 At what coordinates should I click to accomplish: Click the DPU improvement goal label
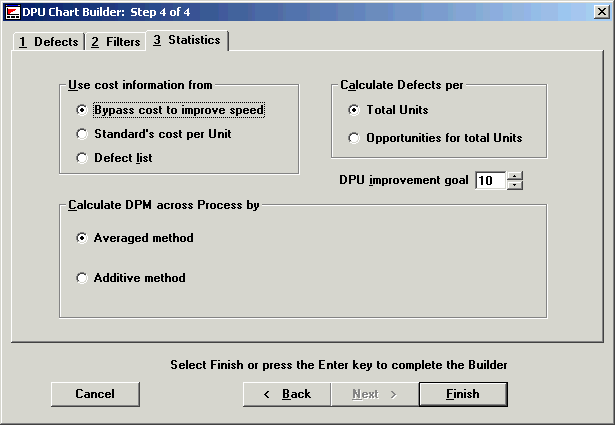coord(404,181)
